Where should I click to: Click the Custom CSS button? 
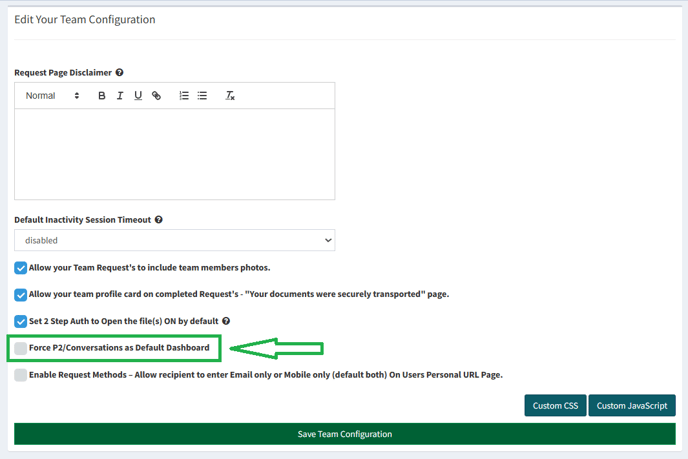[554, 405]
